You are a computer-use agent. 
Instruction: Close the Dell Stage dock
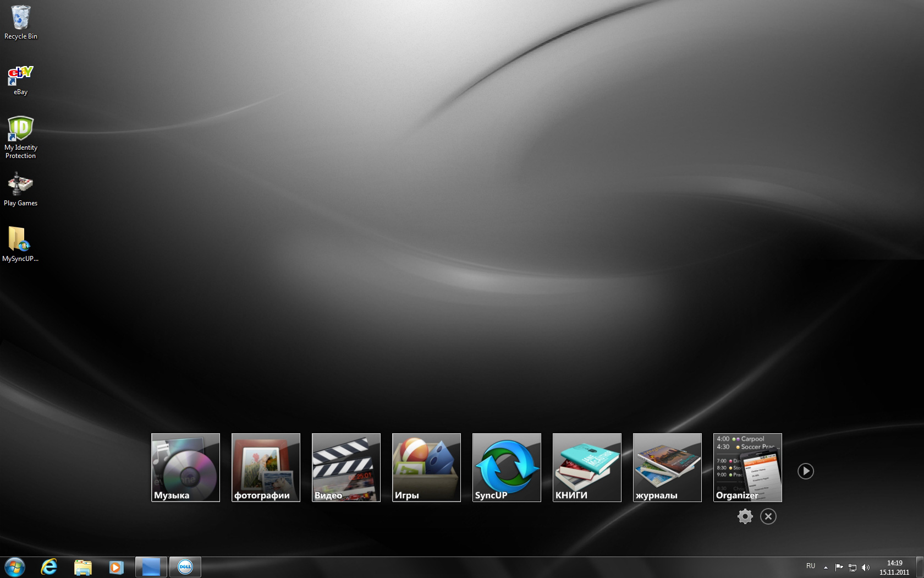[x=768, y=516]
